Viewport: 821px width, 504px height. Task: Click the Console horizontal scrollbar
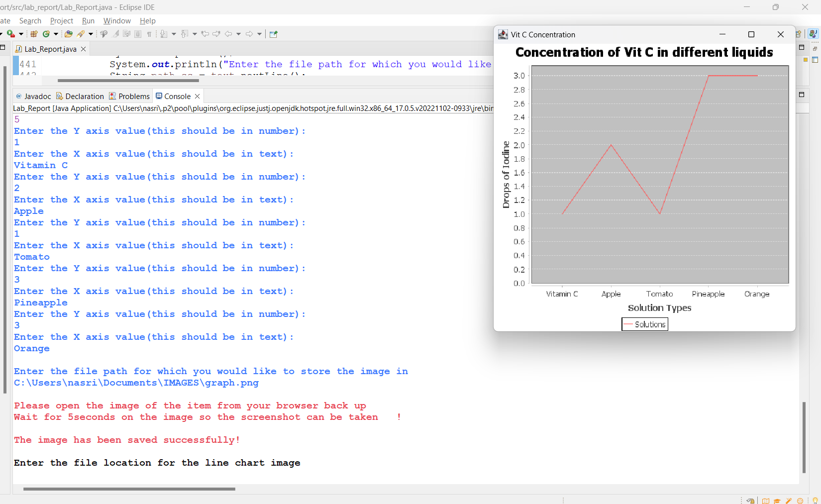tap(129, 489)
